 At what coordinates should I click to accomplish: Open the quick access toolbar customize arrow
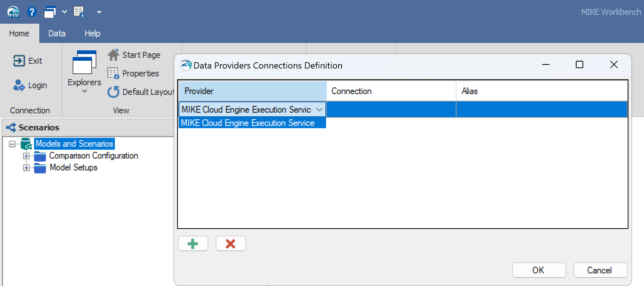coord(99,12)
